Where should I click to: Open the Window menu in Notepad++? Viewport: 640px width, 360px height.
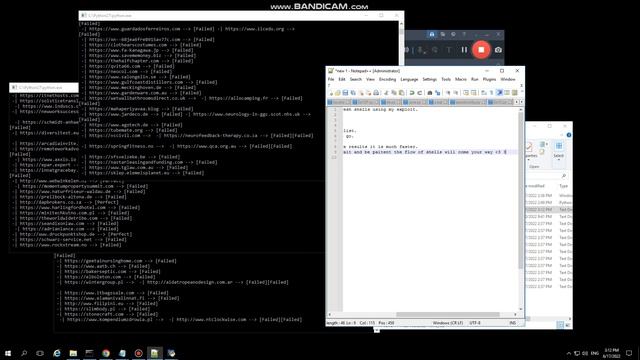tap(508, 79)
